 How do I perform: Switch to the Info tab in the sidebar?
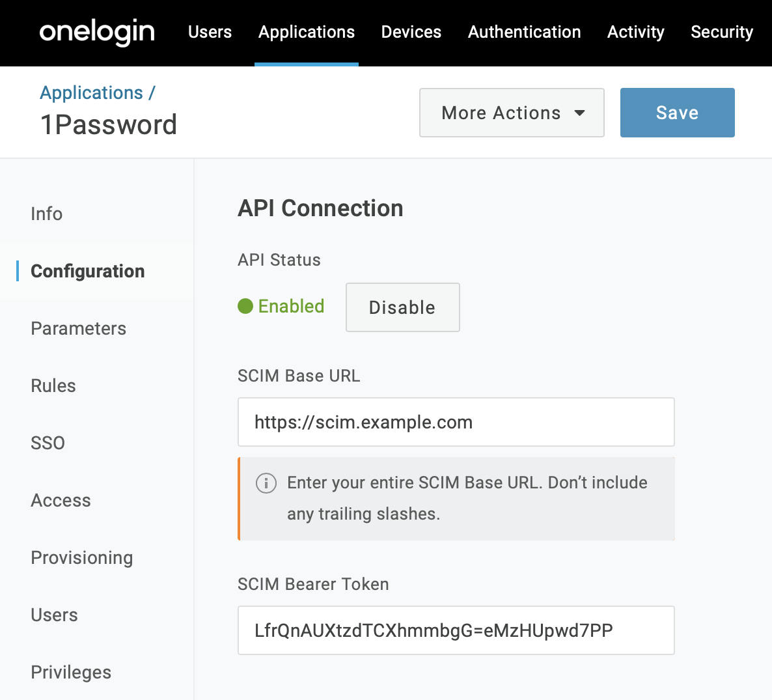(47, 214)
